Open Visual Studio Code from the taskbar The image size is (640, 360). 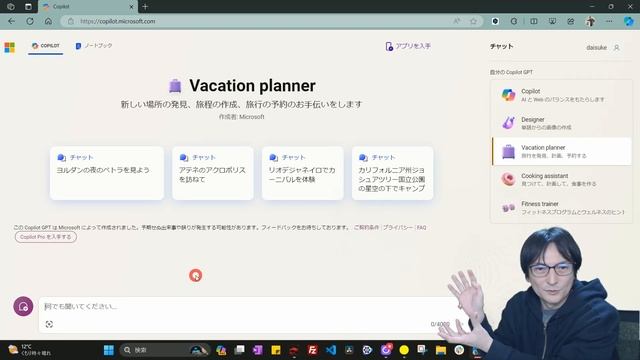331,350
